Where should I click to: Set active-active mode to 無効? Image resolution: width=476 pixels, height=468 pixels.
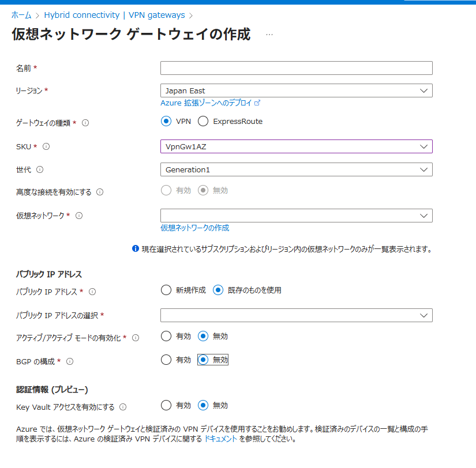click(203, 336)
